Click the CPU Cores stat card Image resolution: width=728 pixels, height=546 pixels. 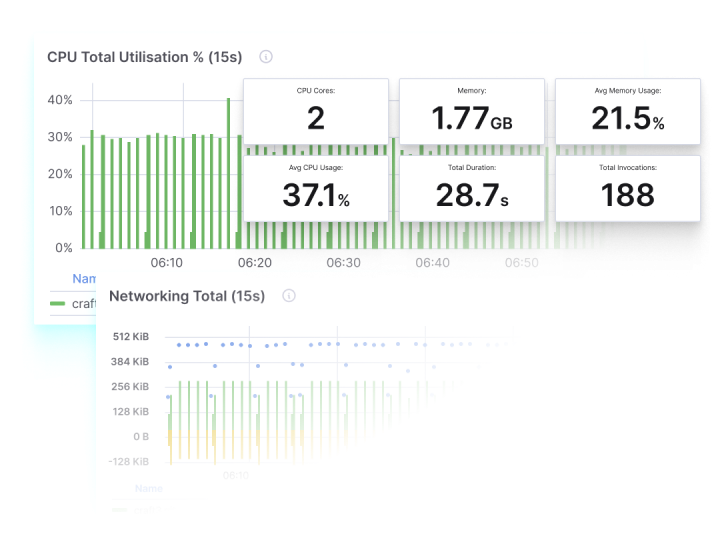(316, 112)
